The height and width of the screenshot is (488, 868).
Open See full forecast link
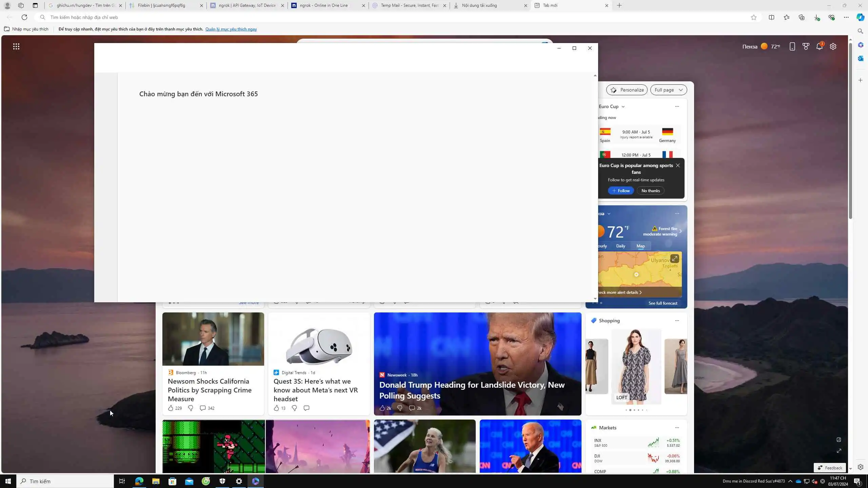[663, 303]
